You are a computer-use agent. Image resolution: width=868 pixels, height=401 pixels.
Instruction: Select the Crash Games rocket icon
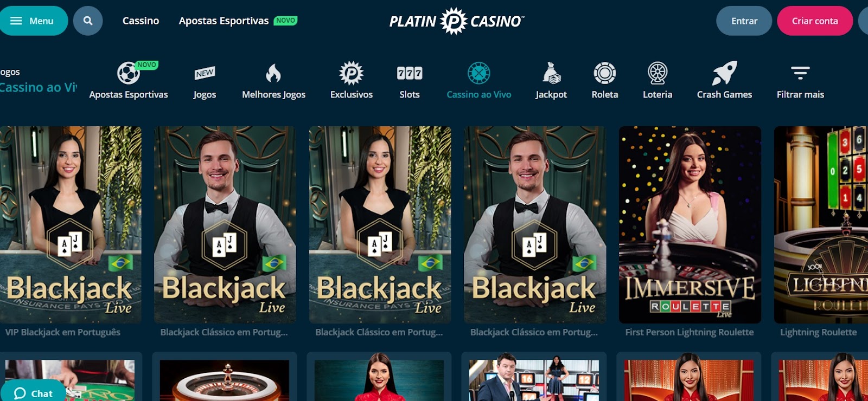(724, 73)
